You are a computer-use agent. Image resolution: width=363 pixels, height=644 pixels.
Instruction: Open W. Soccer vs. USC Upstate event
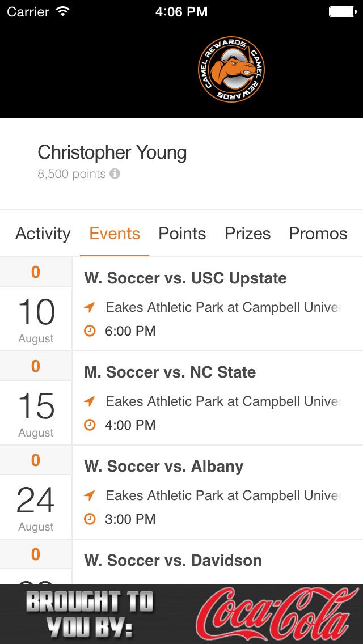(185, 278)
